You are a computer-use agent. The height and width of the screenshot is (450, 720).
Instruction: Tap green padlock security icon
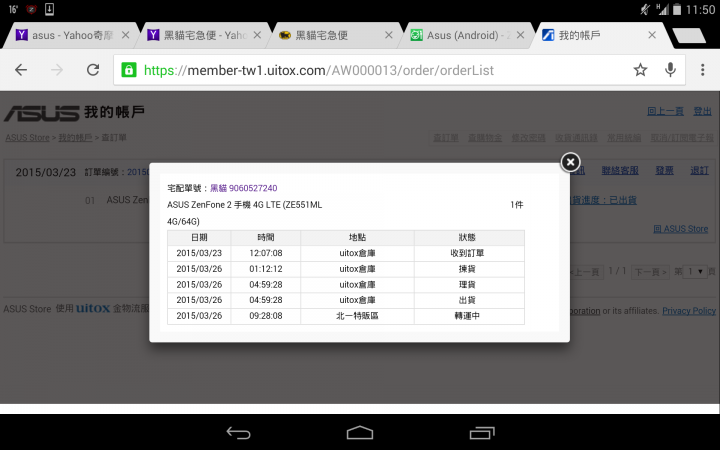[129, 70]
